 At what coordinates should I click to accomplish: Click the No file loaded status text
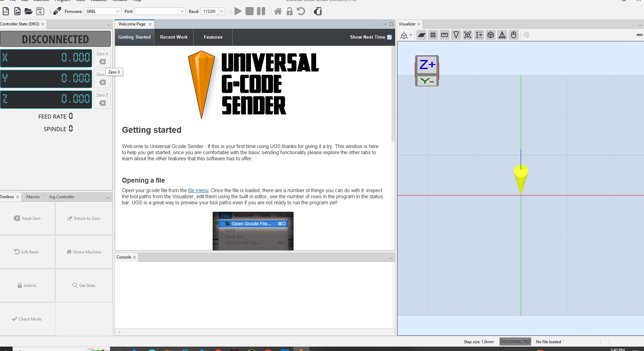pyautogui.click(x=548, y=342)
